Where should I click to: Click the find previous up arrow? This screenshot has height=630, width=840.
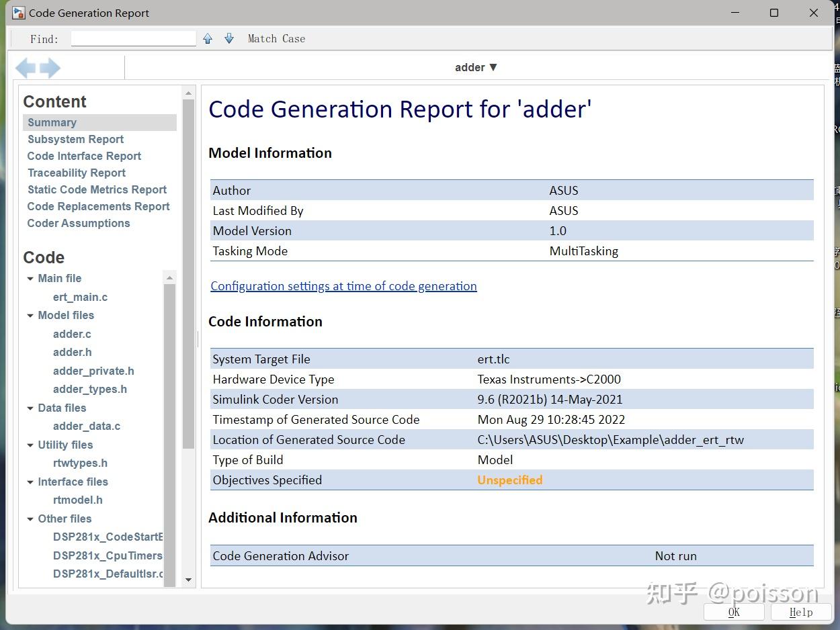pos(208,39)
